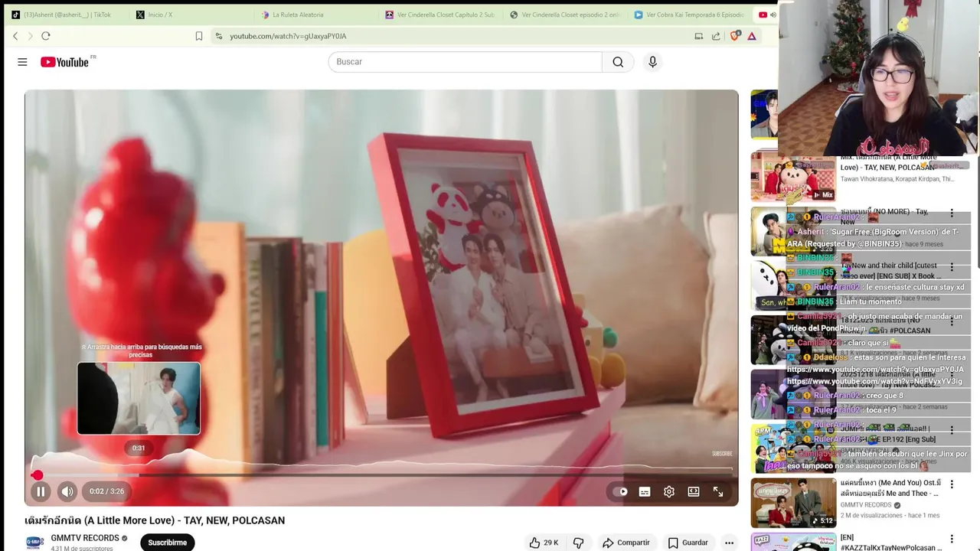980x551 pixels.
Task: Click the share icon in the address bar
Action: tap(716, 36)
